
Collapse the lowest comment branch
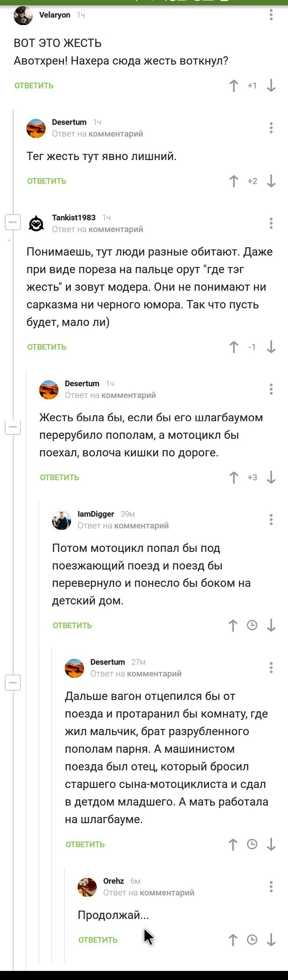12,682
